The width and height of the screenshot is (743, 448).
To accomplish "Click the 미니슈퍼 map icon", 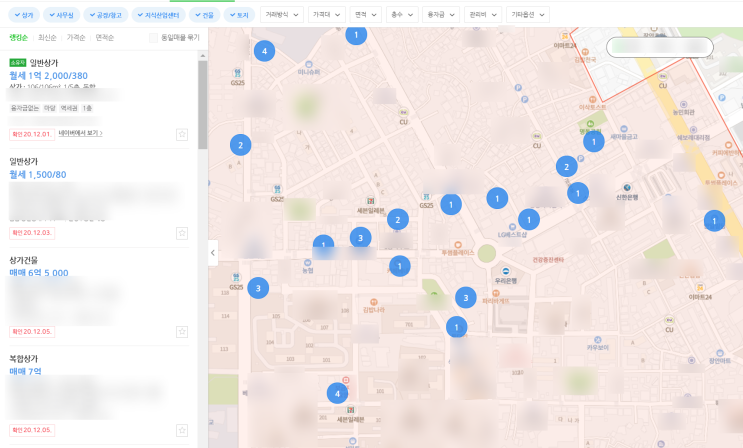I will (x=309, y=64).
